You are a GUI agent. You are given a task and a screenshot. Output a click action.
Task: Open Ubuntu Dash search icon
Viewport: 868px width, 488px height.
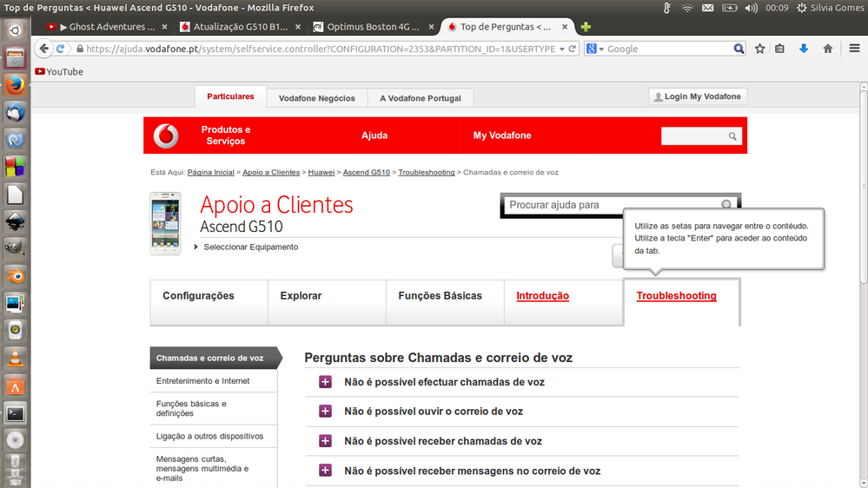[x=15, y=30]
